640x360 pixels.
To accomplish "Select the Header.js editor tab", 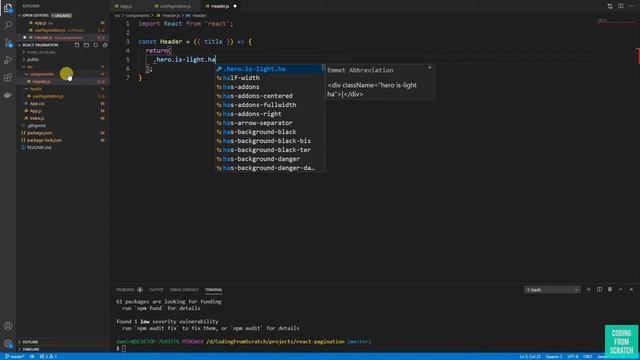I will pos(220,6).
